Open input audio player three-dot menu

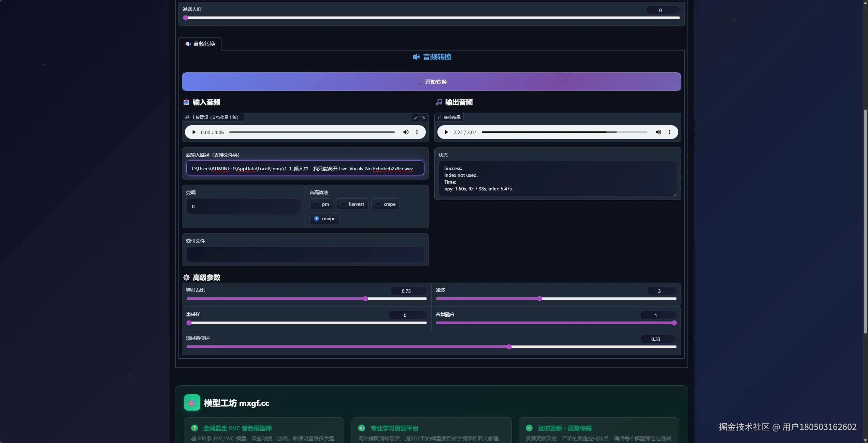click(x=417, y=132)
